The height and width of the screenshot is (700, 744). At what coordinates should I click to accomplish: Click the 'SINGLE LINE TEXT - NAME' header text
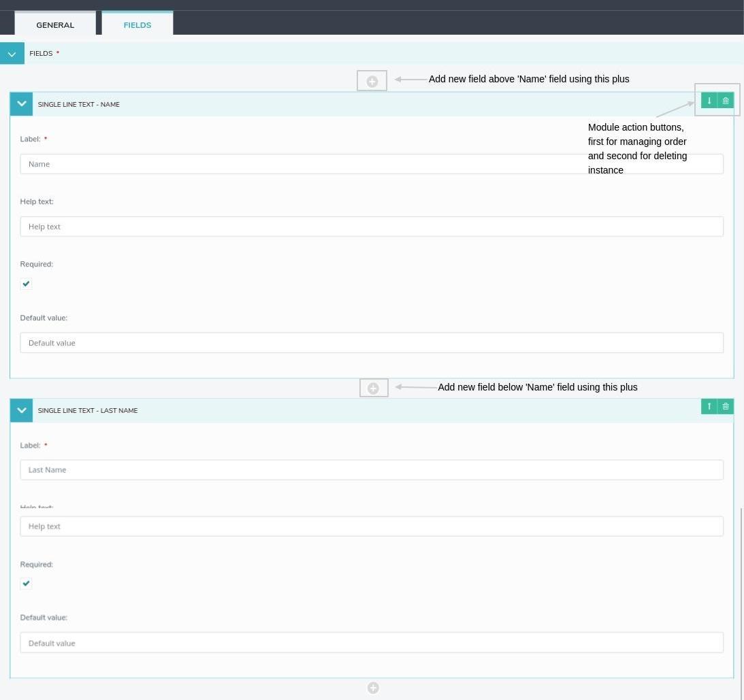coord(79,104)
